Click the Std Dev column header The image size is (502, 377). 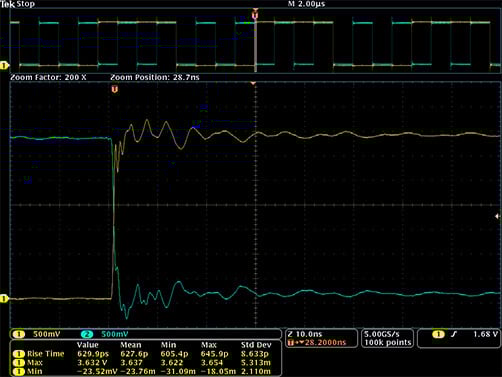point(256,345)
